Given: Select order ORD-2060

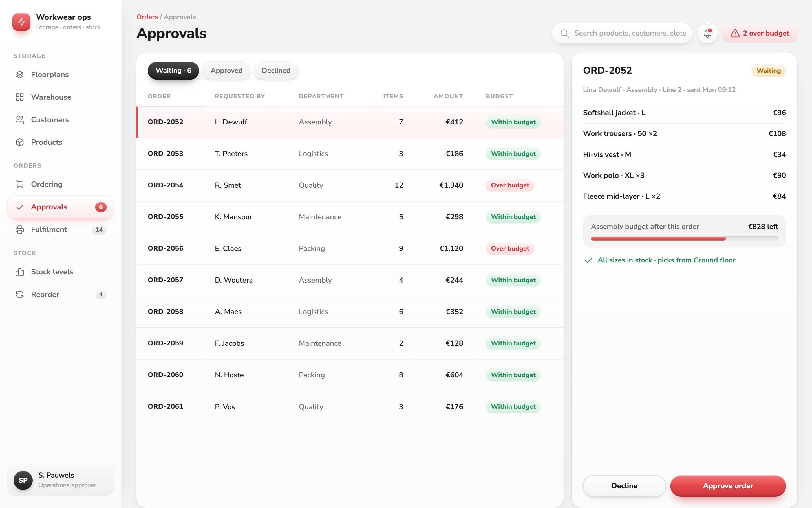Looking at the screenshot, I should tap(350, 375).
